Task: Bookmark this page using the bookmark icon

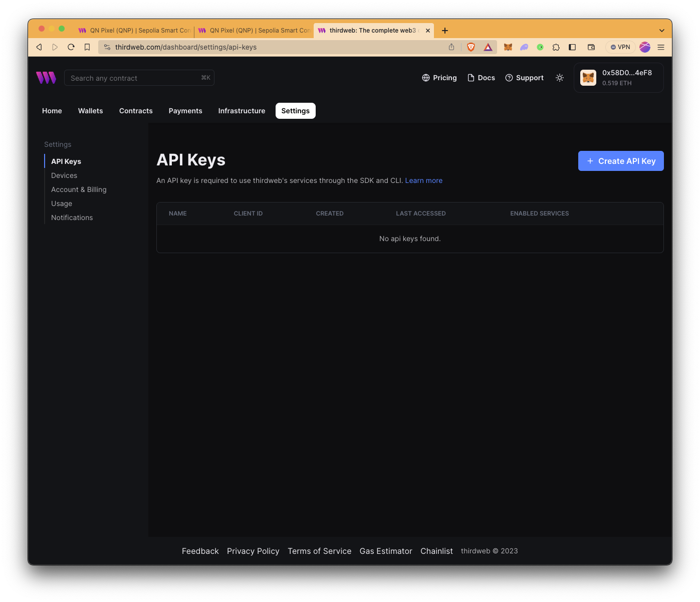Action: [87, 47]
